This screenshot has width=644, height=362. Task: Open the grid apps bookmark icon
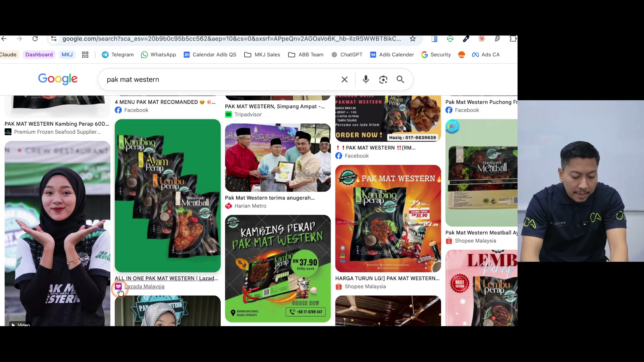pyautogui.click(x=85, y=55)
